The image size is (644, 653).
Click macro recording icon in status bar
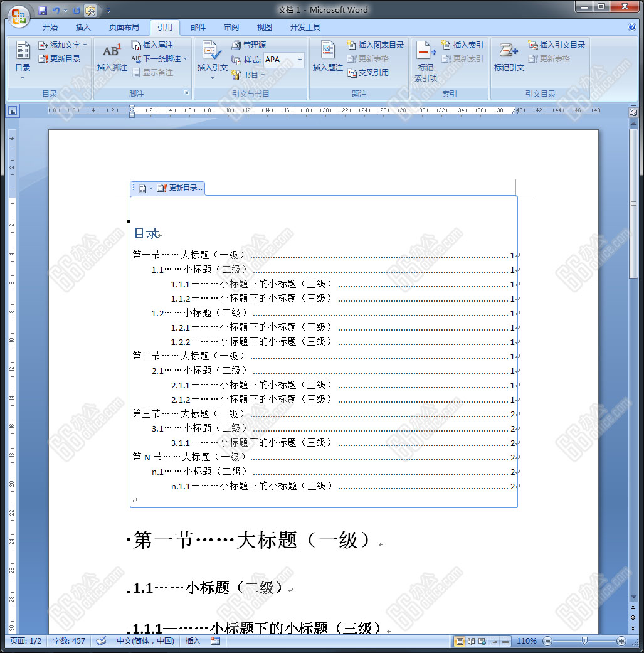tap(216, 641)
